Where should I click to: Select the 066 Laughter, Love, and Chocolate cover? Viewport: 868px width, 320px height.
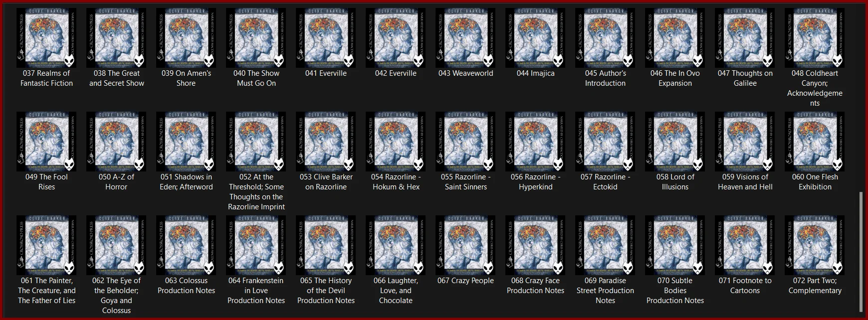tap(396, 245)
